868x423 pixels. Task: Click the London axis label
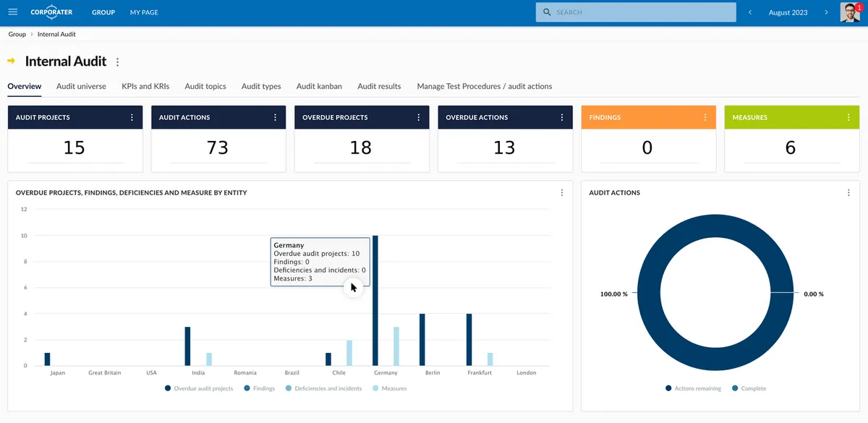(527, 373)
